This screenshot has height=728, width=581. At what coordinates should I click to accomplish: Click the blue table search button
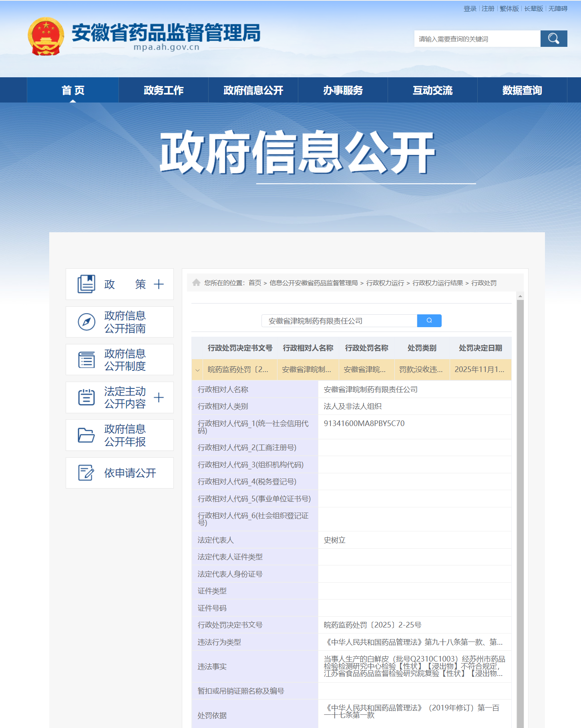(x=429, y=321)
